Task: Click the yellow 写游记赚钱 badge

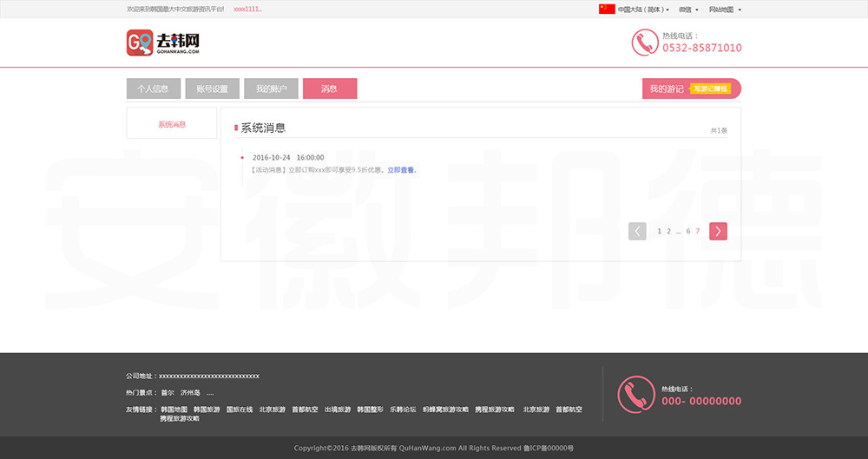Action: 710,89
